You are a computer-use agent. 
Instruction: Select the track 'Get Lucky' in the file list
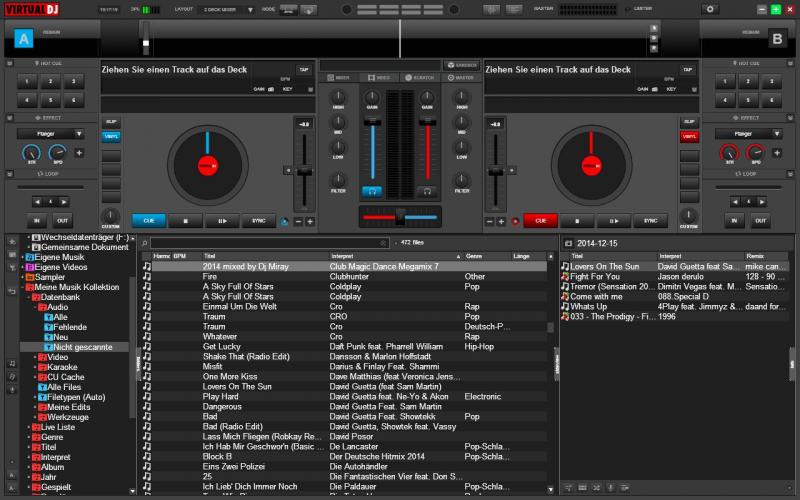click(x=222, y=346)
